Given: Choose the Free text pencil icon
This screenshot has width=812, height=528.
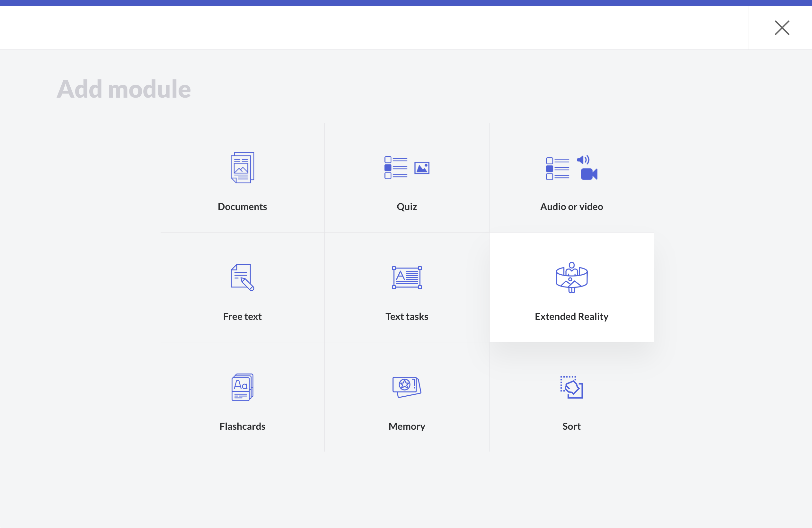Looking at the screenshot, I should click(242, 277).
